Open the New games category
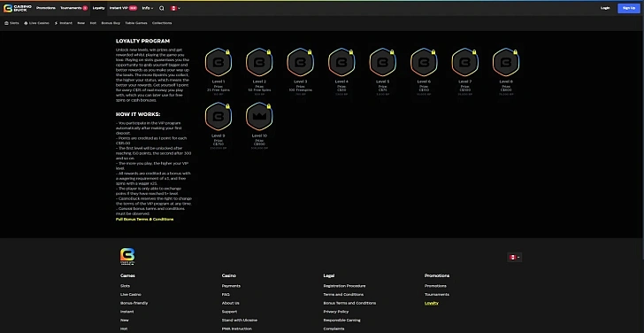This screenshot has height=333, width=644. pyautogui.click(x=80, y=23)
